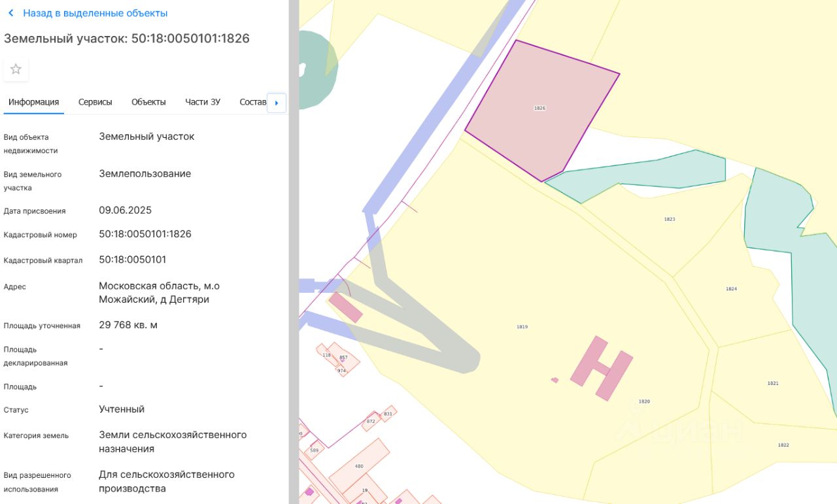Go back via 'Назад в выделенные объекты' link
The width and height of the screenshot is (837, 504).
tap(95, 13)
